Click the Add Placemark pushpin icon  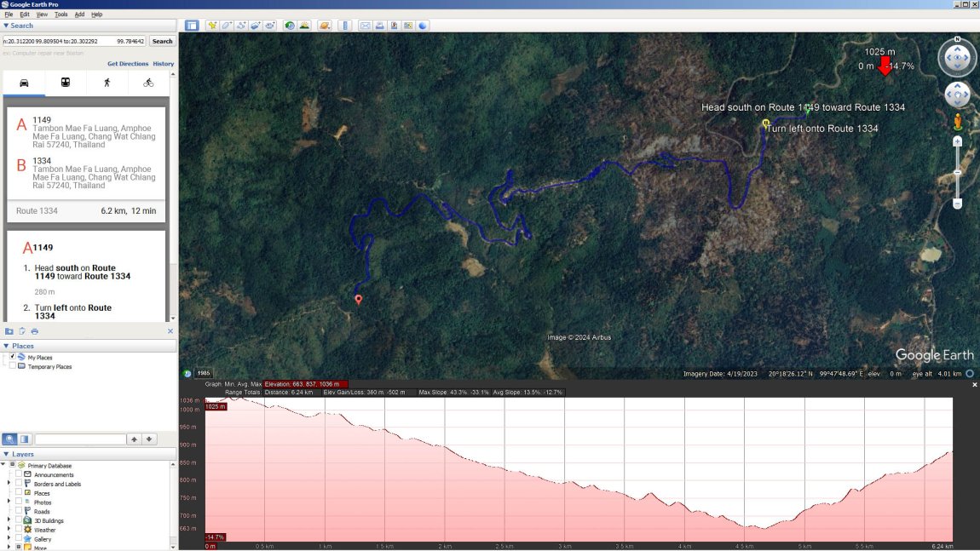[x=211, y=26]
